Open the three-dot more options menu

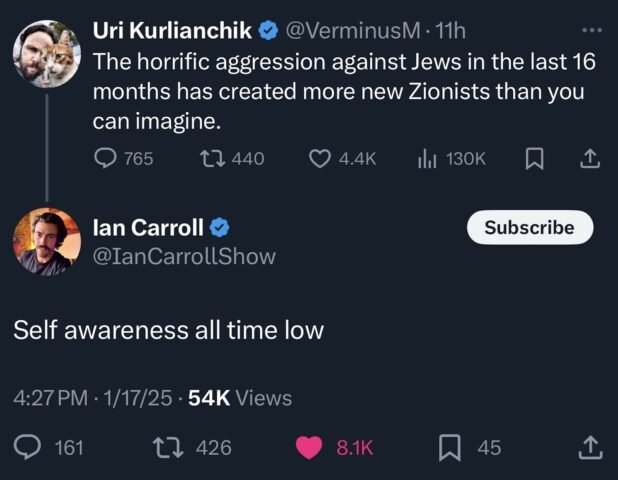[591, 29]
